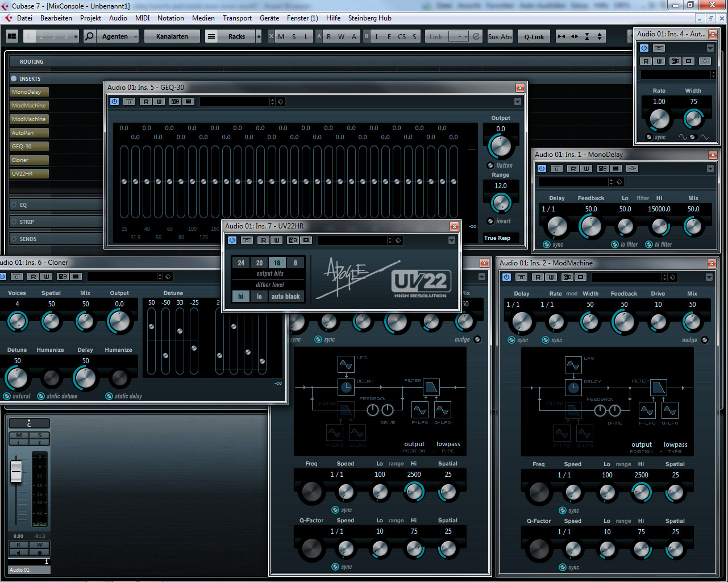Click the LFO waveform icon in ModMachine Ins. 2
The width and height of the screenshot is (728, 582).
(573, 365)
